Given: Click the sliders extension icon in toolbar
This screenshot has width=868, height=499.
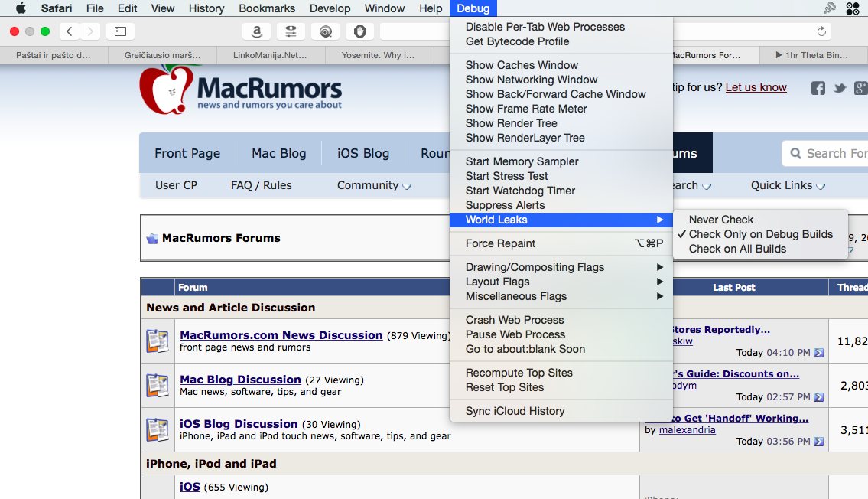Looking at the screenshot, I should (x=291, y=31).
